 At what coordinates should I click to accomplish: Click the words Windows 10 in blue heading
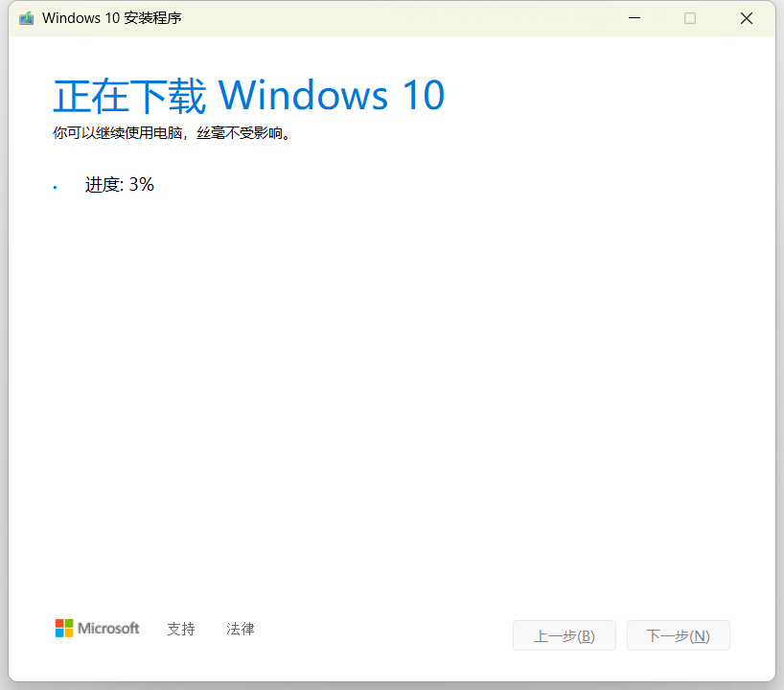click(332, 96)
